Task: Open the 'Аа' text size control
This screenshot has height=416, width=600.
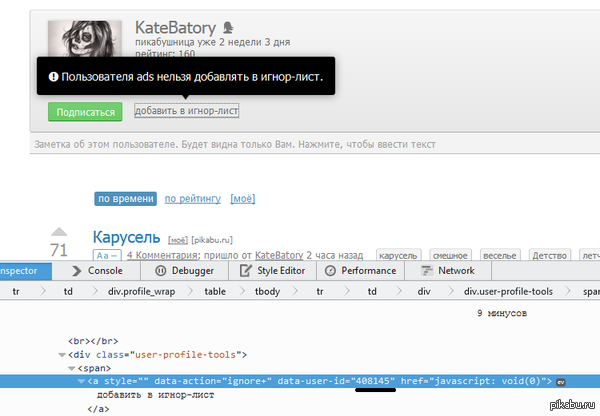Action: click(x=106, y=256)
